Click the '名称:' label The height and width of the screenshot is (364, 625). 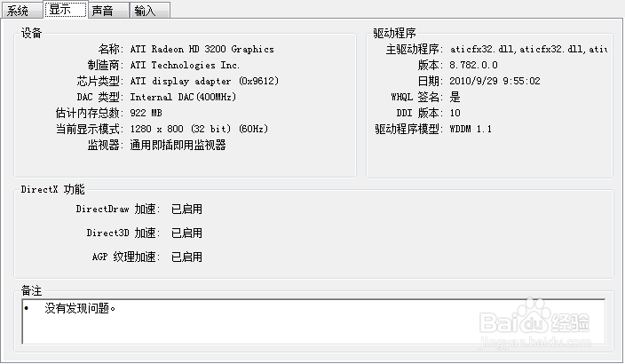click(x=111, y=49)
